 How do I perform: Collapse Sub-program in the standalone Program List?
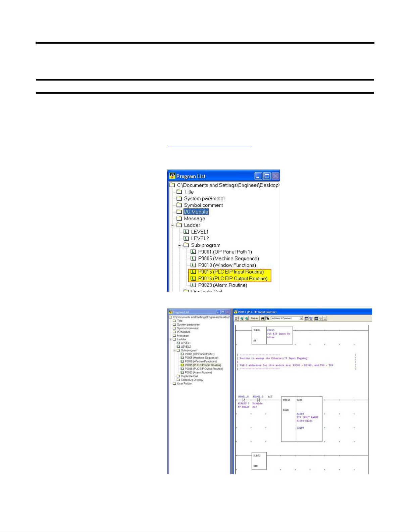[x=179, y=245]
